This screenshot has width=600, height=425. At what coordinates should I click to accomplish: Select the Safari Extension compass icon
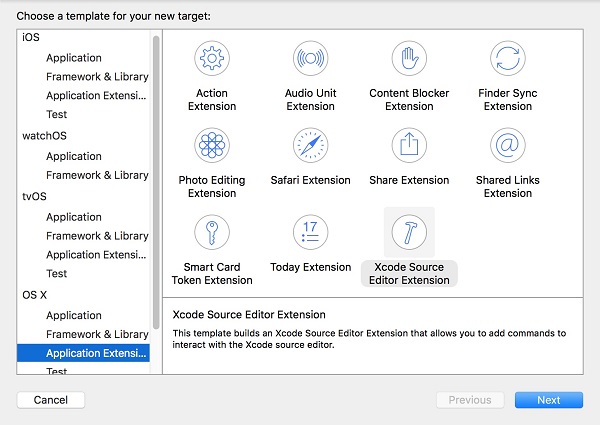310,146
